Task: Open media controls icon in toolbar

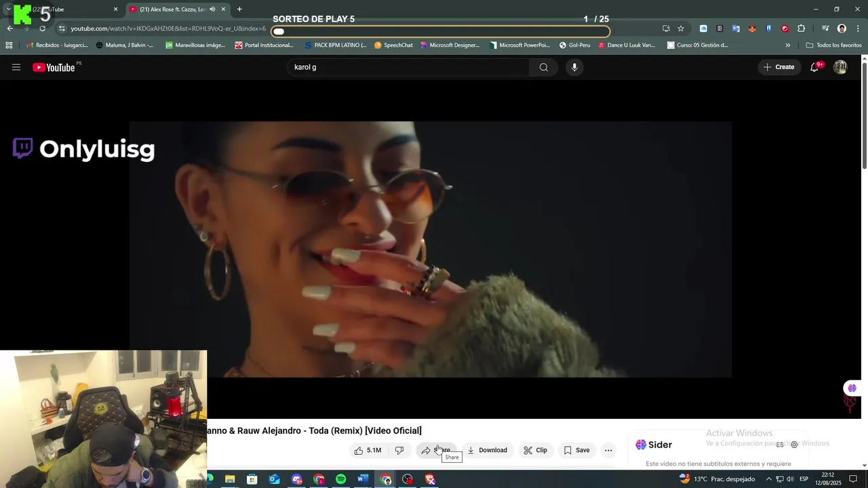Action: click(825, 28)
